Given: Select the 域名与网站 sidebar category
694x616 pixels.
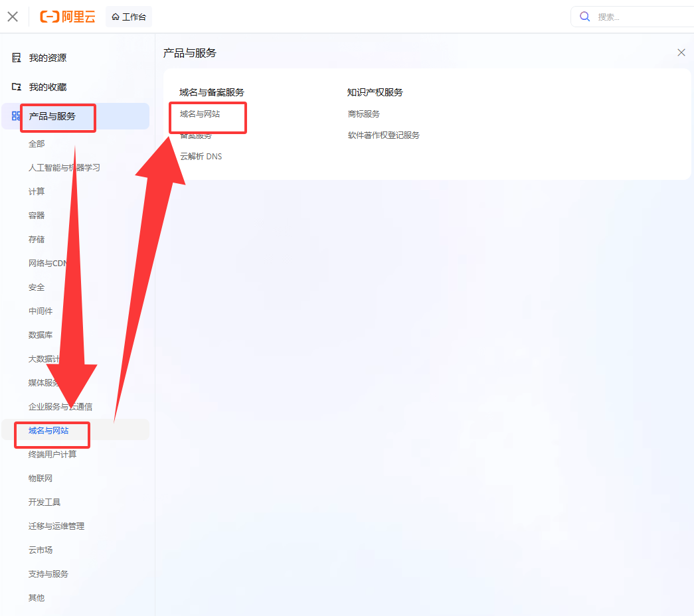Looking at the screenshot, I should 48,431.
